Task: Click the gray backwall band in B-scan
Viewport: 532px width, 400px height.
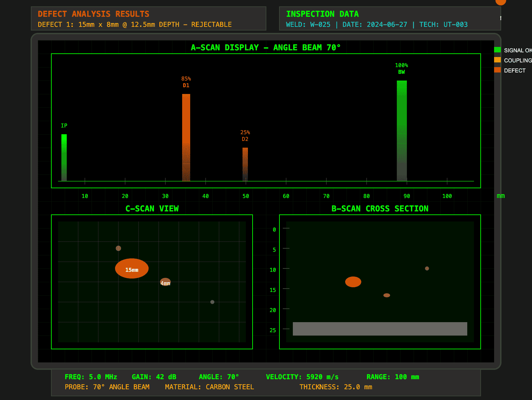Action: pyautogui.click(x=380, y=329)
